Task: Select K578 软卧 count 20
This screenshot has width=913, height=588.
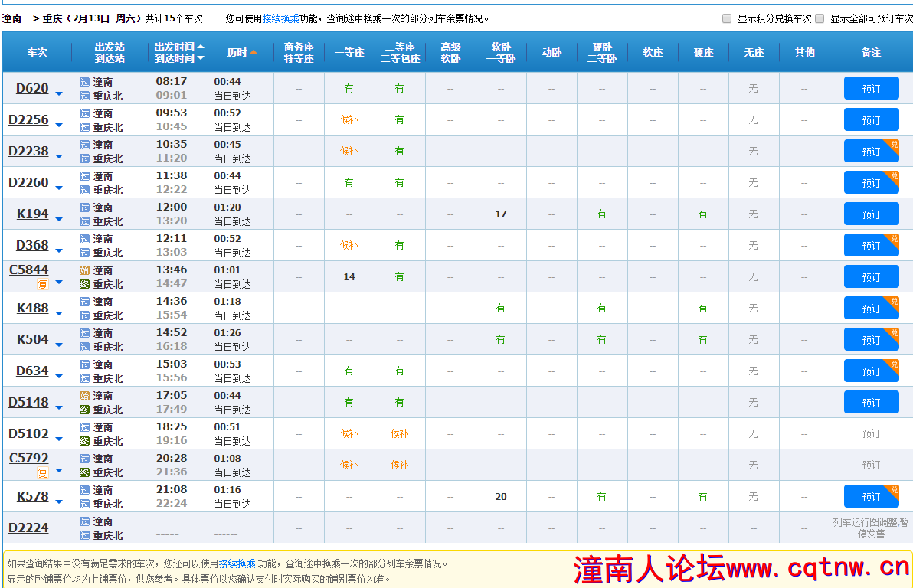Action: 501,497
